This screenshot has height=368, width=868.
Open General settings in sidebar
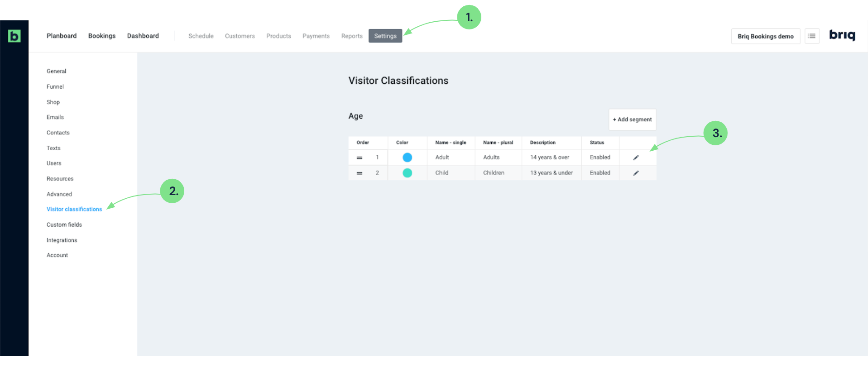[x=56, y=71]
